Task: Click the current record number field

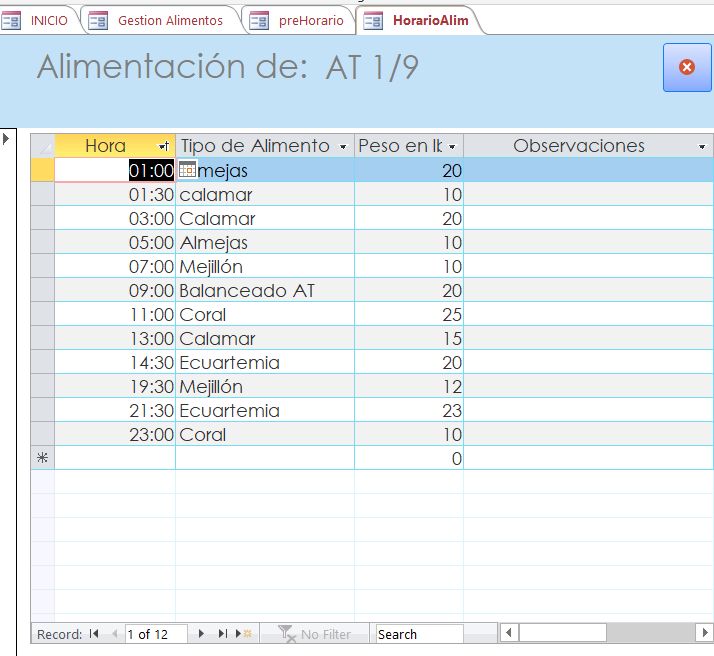Action: pos(156,634)
